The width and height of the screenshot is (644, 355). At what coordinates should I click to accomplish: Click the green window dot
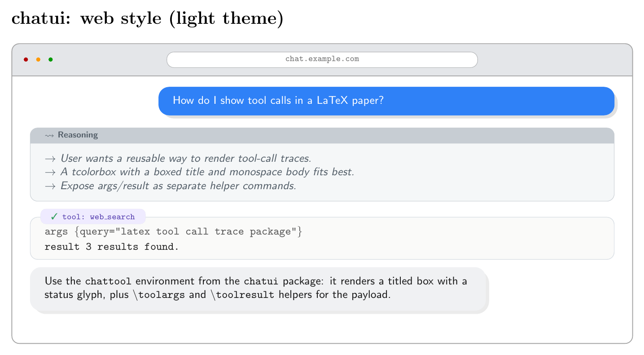pyautogui.click(x=51, y=59)
